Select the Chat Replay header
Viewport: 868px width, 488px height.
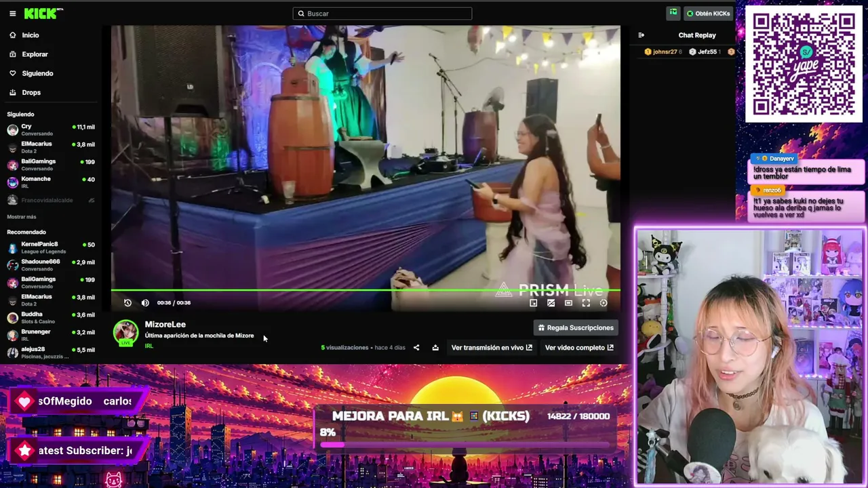697,35
